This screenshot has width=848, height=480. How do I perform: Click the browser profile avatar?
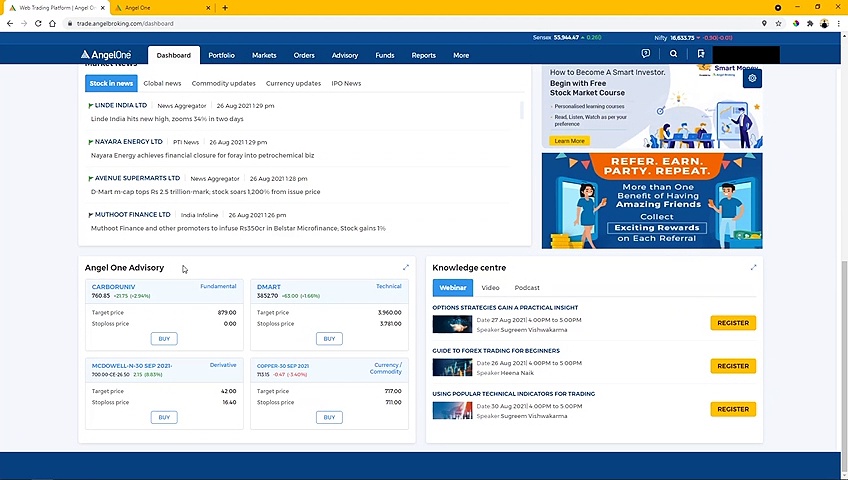tap(824, 23)
